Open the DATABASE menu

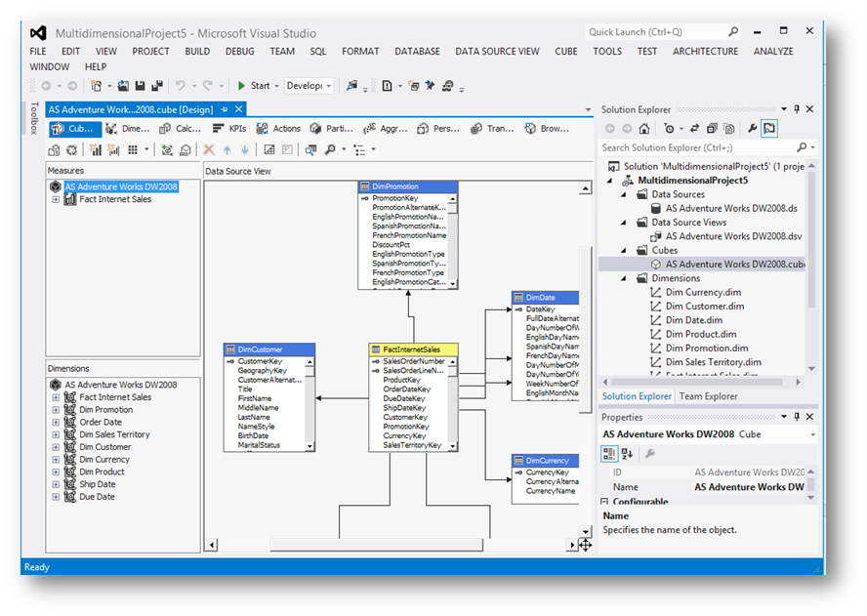417,52
